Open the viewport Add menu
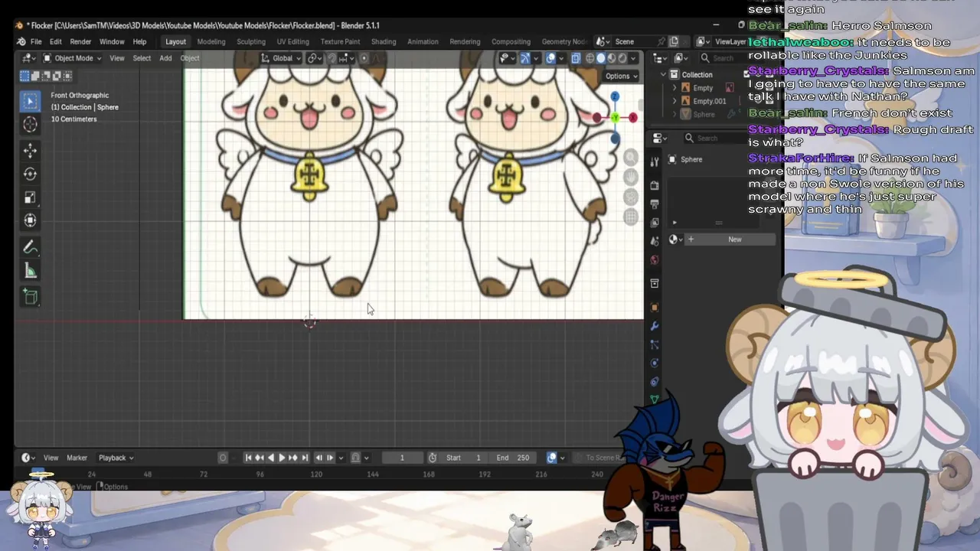The image size is (980, 551). (165, 58)
